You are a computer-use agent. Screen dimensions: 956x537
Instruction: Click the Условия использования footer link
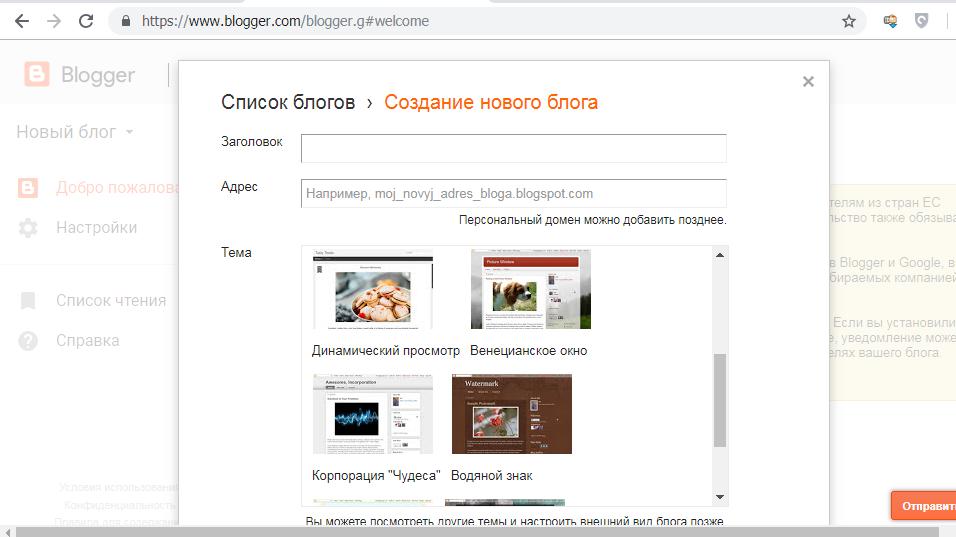(119, 487)
